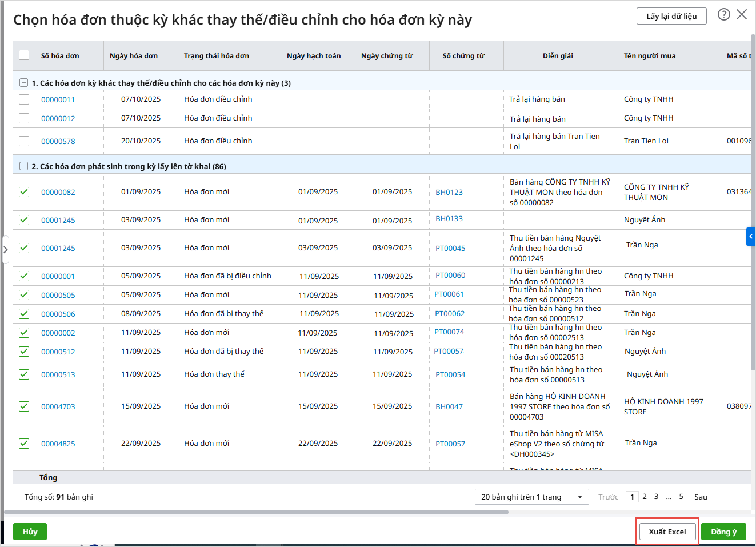Click the horizontal scrollbar at the bottom

pyautogui.click(x=256, y=512)
